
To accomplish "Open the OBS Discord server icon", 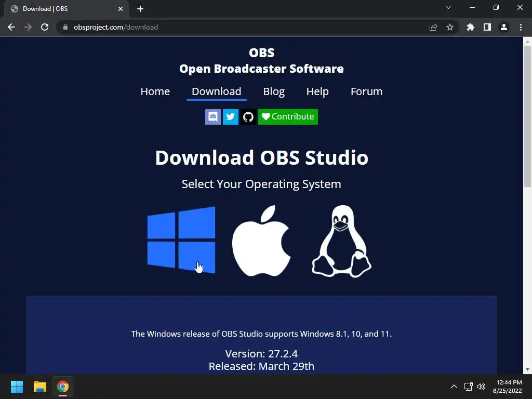I will [x=213, y=117].
